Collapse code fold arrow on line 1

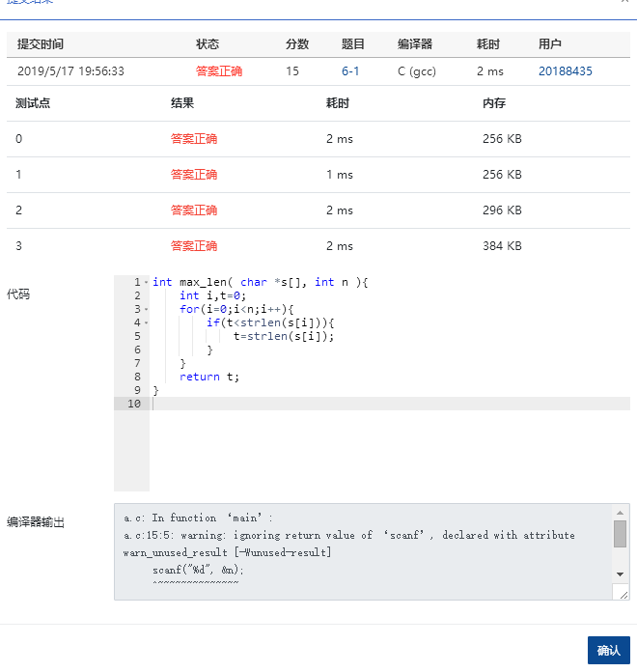pos(146,282)
